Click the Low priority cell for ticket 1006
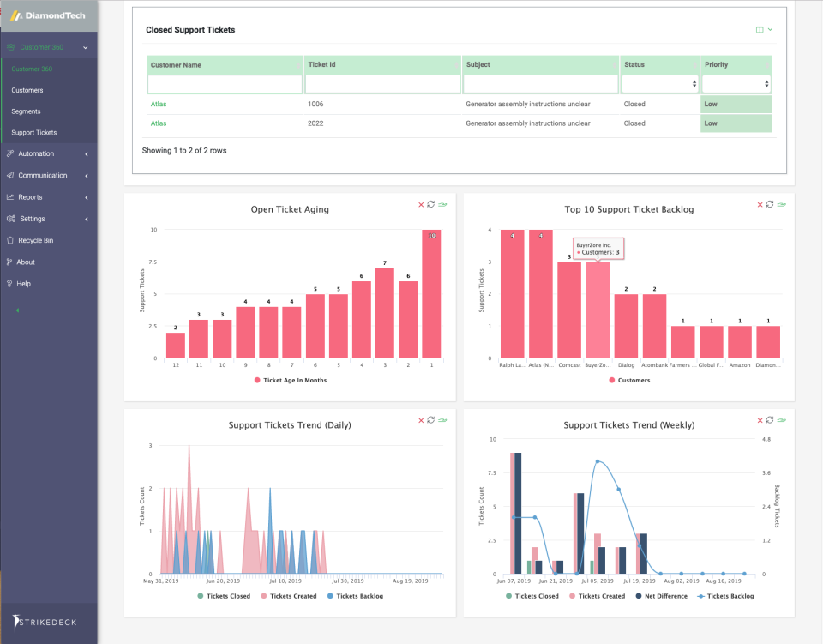The image size is (823, 644). tap(736, 104)
